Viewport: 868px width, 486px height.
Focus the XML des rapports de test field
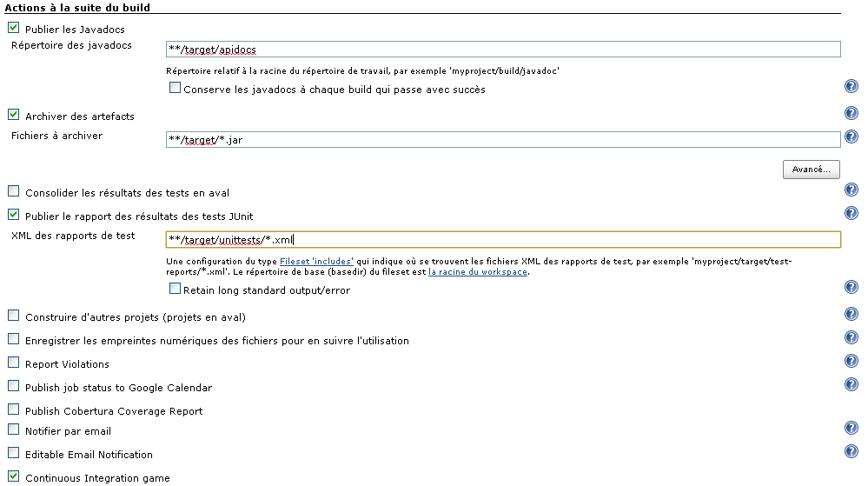click(x=503, y=240)
